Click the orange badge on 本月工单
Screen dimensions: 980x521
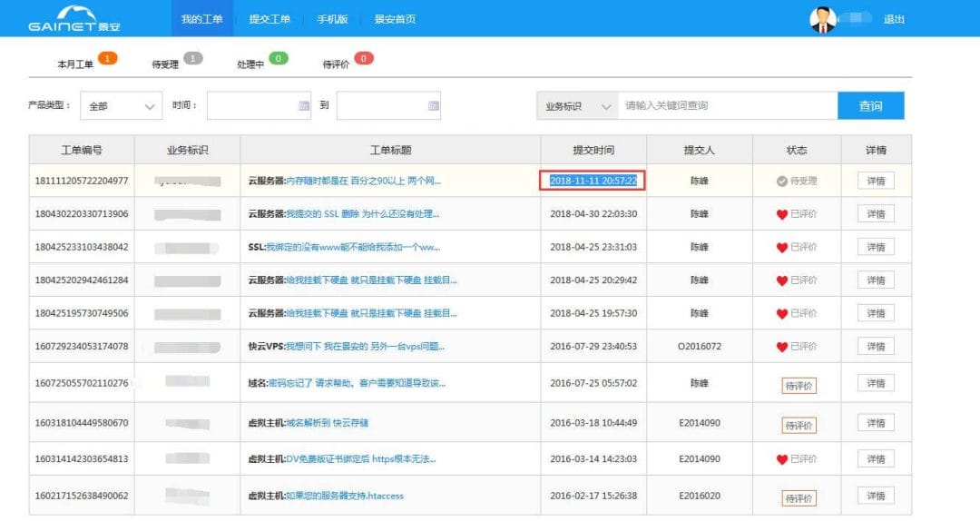click(108, 59)
